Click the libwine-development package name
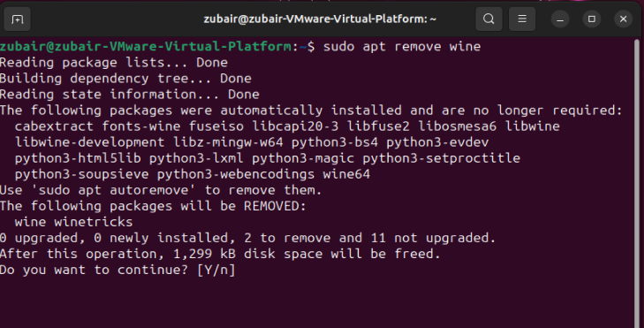This screenshot has width=644, height=328. [89, 142]
